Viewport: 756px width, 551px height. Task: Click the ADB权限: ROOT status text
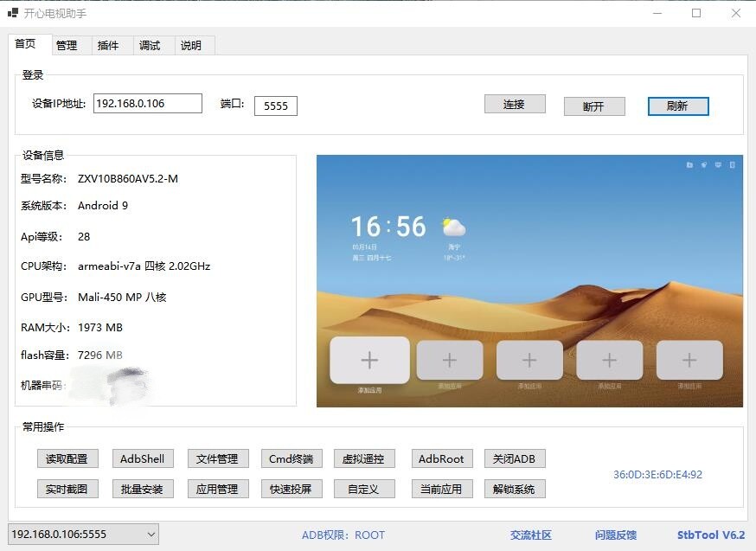coord(343,535)
